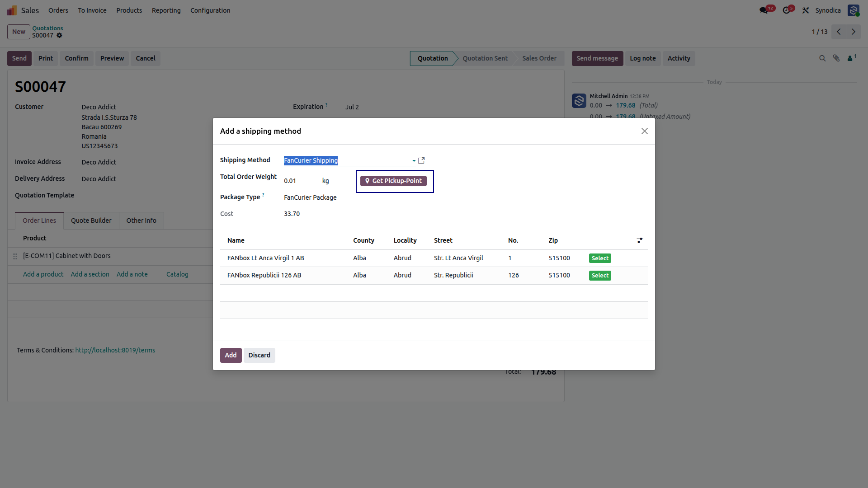
Task: Click Deco Addict customer name
Action: [x=99, y=107]
